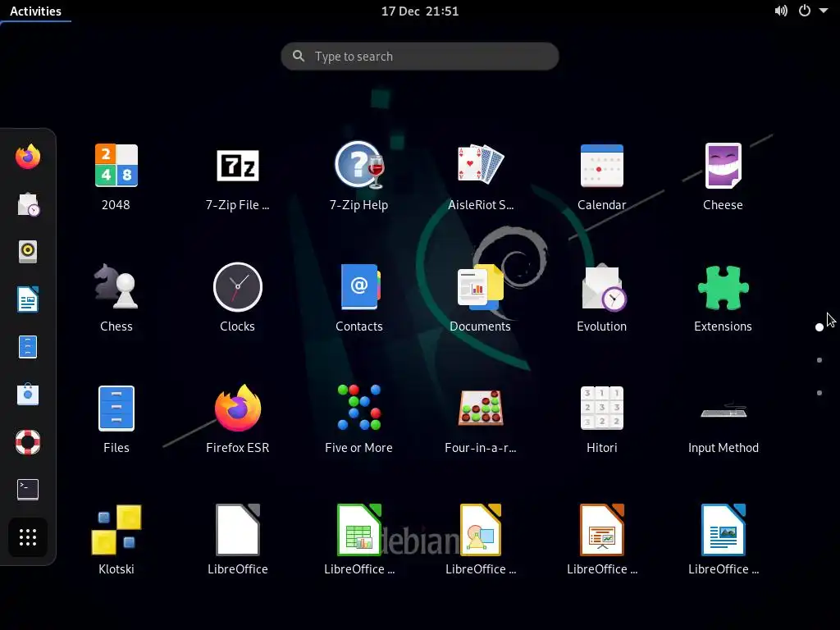Launch Rhythmbox speaker icon in the dock

(x=28, y=251)
